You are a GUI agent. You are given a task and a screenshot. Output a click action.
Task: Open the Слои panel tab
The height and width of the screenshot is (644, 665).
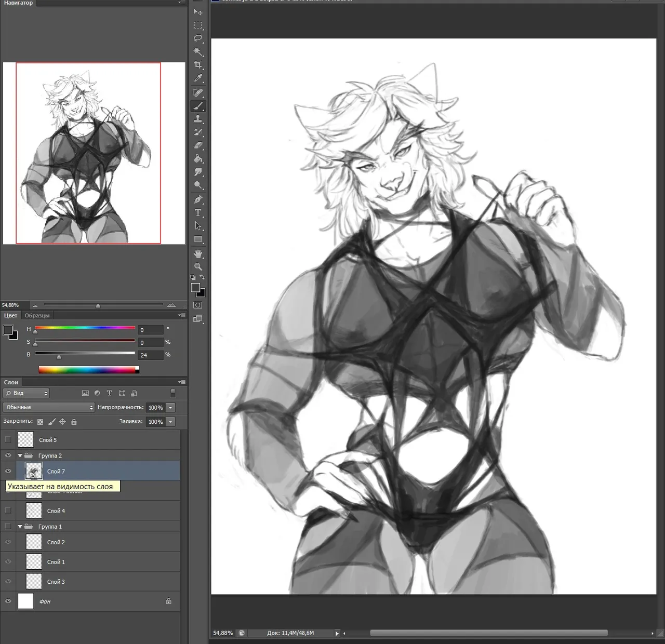point(11,382)
